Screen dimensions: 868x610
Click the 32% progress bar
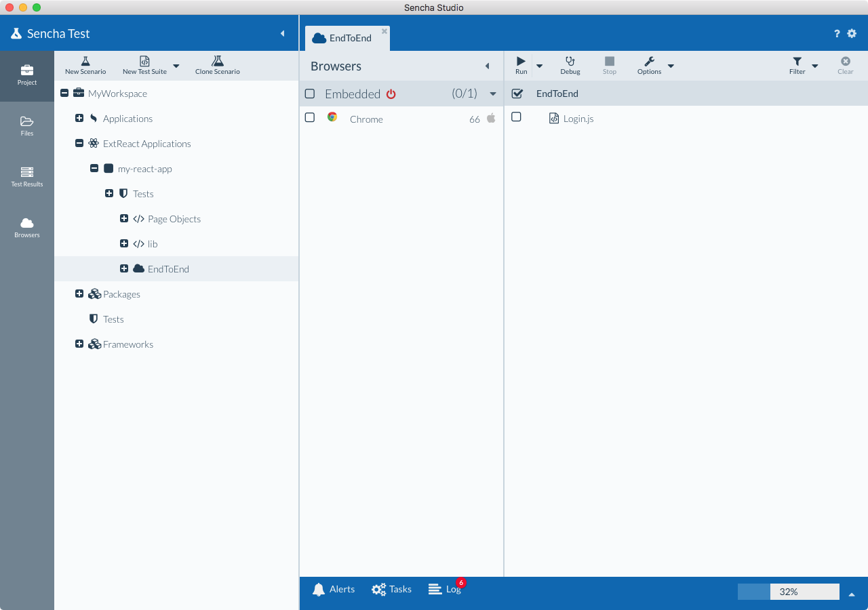click(789, 592)
